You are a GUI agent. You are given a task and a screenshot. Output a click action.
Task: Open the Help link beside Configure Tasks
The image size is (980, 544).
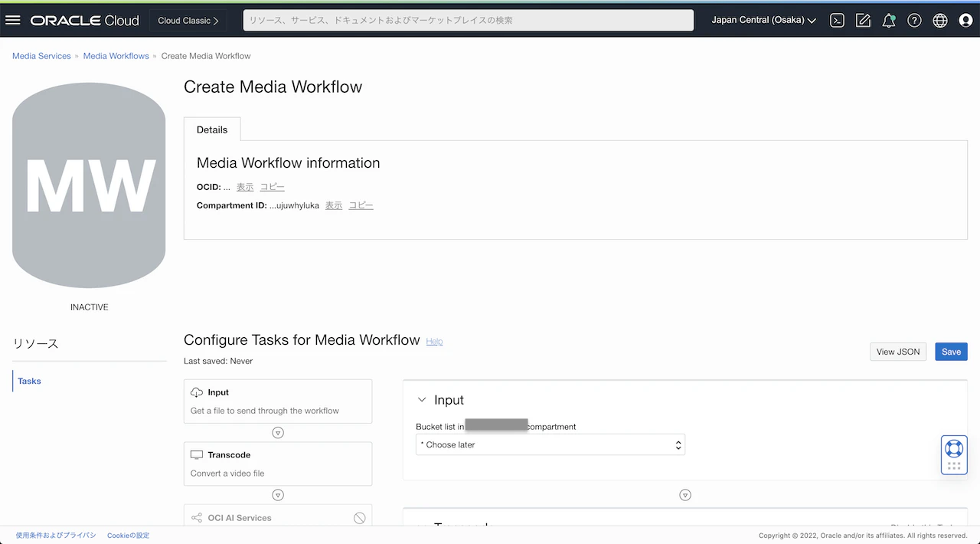434,342
